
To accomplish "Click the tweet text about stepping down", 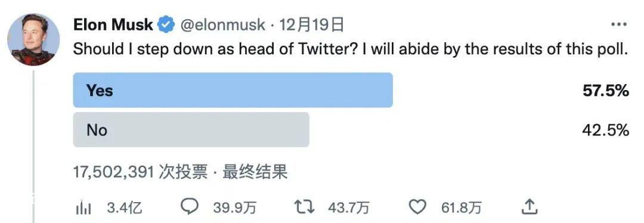I will pos(351,49).
